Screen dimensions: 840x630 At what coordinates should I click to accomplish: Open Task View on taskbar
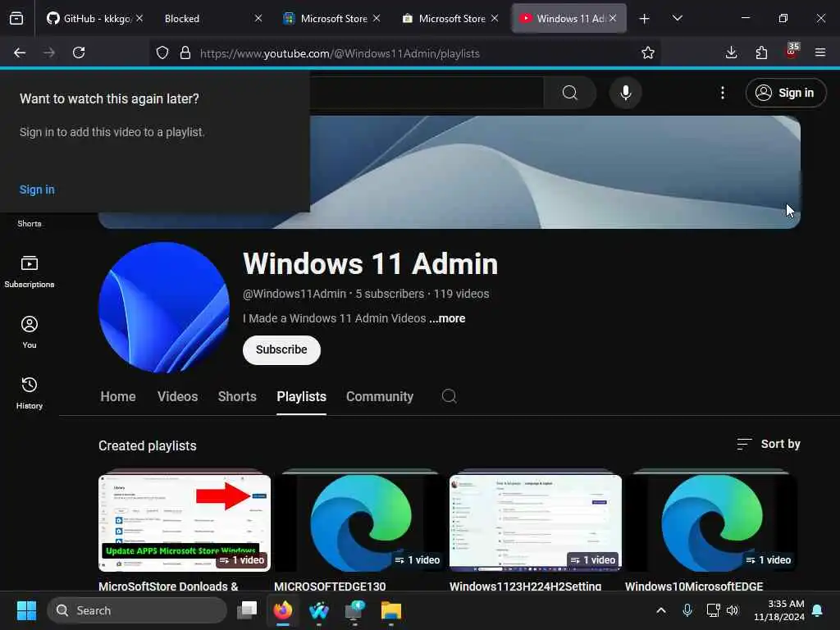[x=248, y=610]
